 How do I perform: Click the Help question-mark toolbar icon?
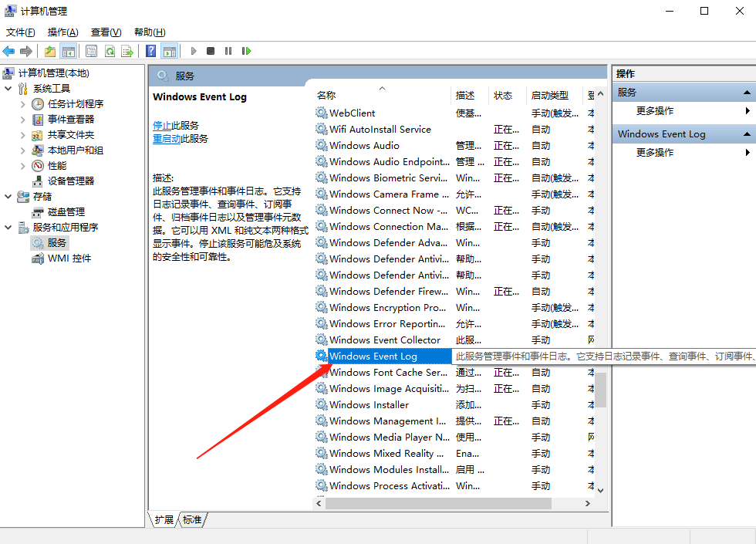point(150,51)
